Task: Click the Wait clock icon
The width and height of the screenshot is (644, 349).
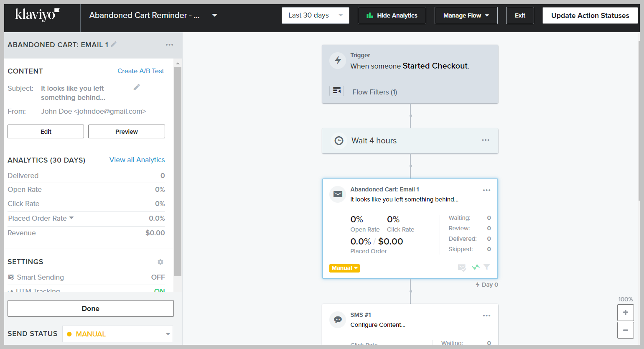Action: 339,141
